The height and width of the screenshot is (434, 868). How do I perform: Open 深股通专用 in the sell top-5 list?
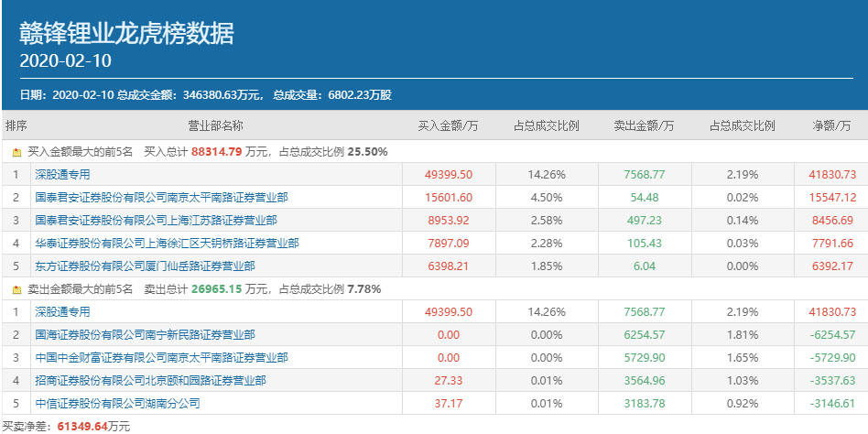[x=62, y=311]
